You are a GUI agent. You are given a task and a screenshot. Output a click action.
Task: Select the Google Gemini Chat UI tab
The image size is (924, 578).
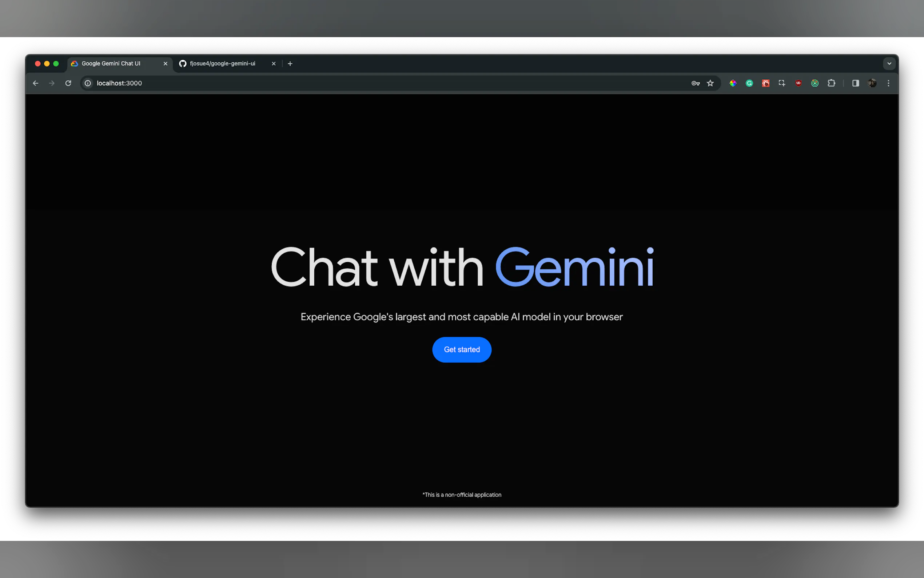point(111,63)
